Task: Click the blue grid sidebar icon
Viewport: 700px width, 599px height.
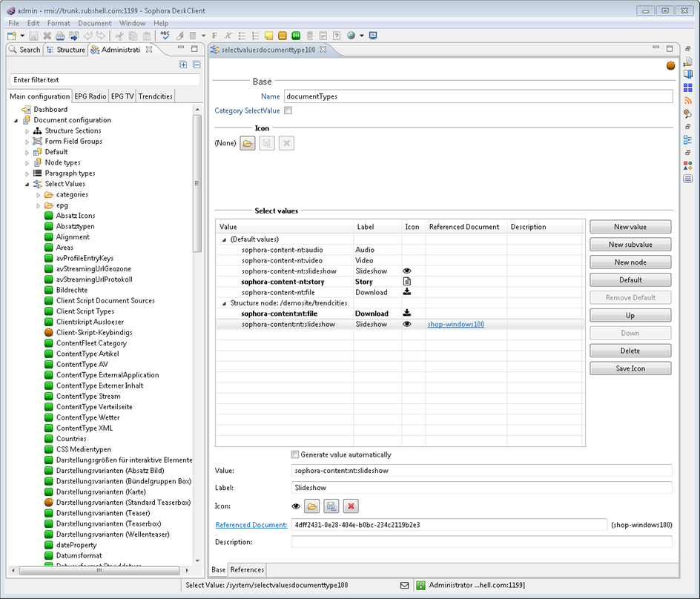Action: point(688,87)
